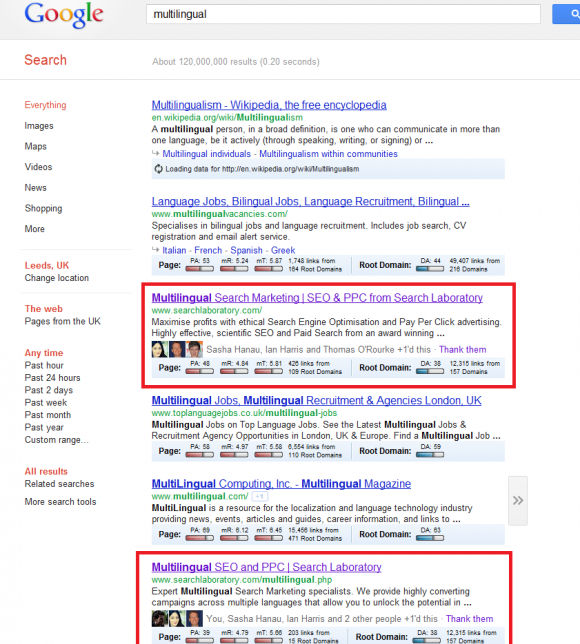The image size is (580, 644).
Task: Filter results to Past year
Action: pyautogui.click(x=44, y=428)
